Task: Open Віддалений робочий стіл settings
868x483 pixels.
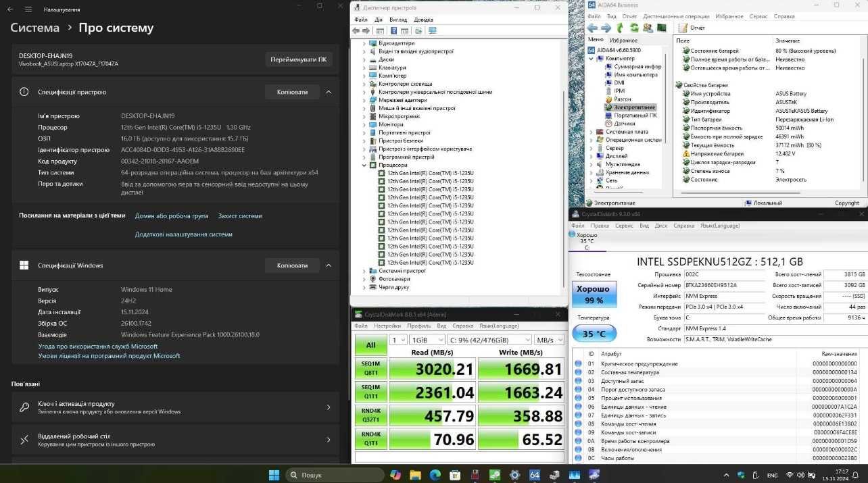Action: coord(176,440)
